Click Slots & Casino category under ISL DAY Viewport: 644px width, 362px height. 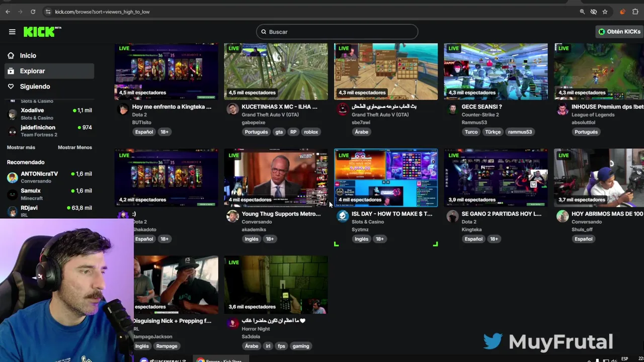[368, 222]
